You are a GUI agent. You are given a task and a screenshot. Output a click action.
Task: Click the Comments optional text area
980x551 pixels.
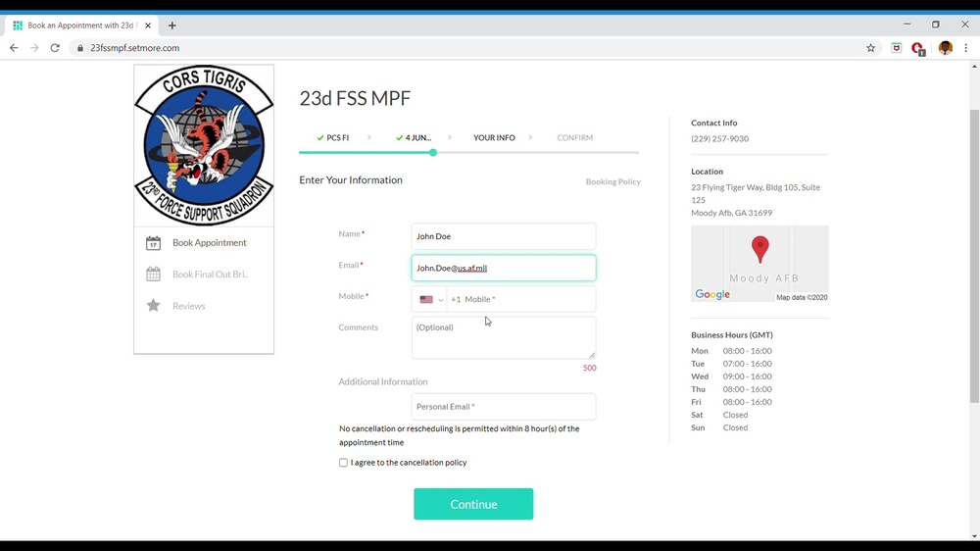point(503,337)
